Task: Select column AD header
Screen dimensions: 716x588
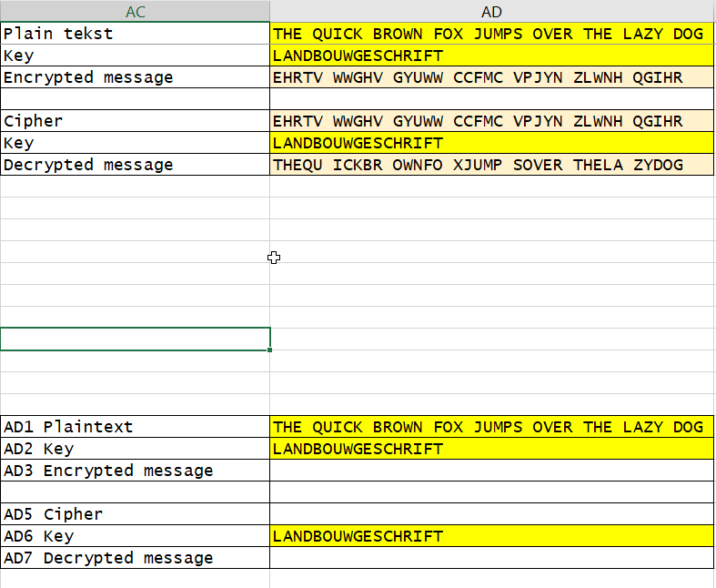Action: point(492,12)
